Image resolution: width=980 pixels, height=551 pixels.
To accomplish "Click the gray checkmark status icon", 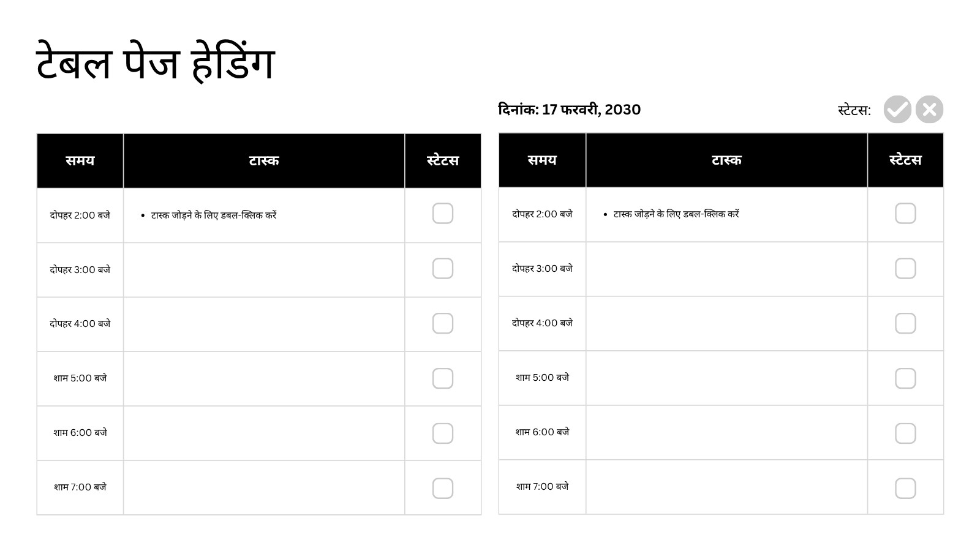I will [x=897, y=110].
